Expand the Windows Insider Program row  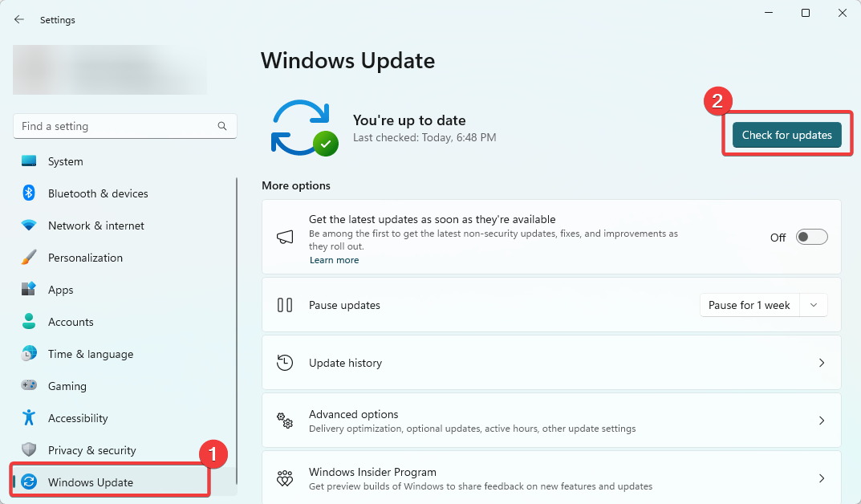821,478
